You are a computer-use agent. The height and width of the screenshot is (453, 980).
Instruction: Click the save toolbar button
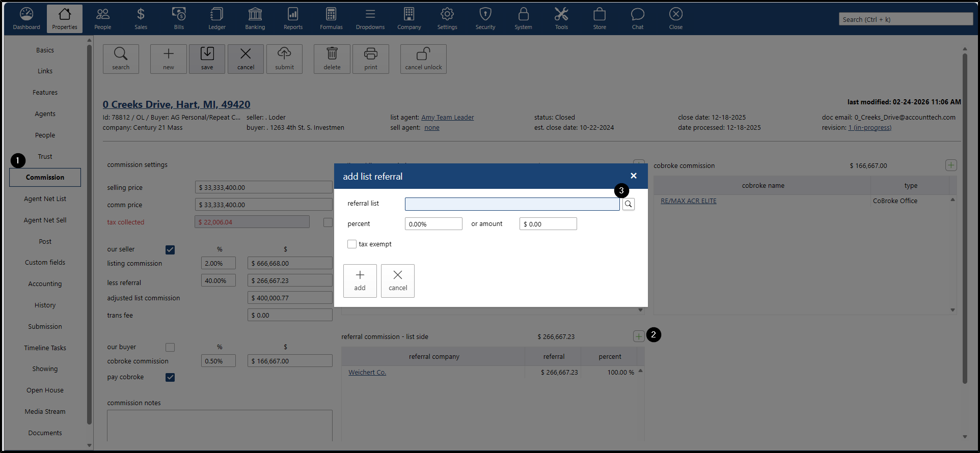pos(207,59)
